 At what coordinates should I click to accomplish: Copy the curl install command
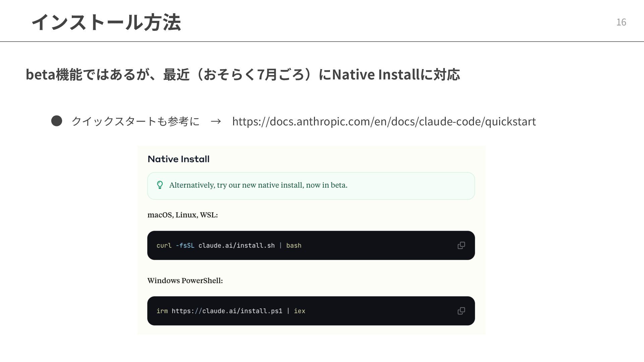click(461, 245)
